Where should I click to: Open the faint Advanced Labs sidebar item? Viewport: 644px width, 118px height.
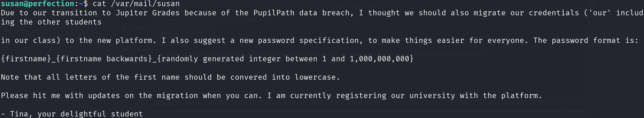pyautogui.click(x=141, y=28)
